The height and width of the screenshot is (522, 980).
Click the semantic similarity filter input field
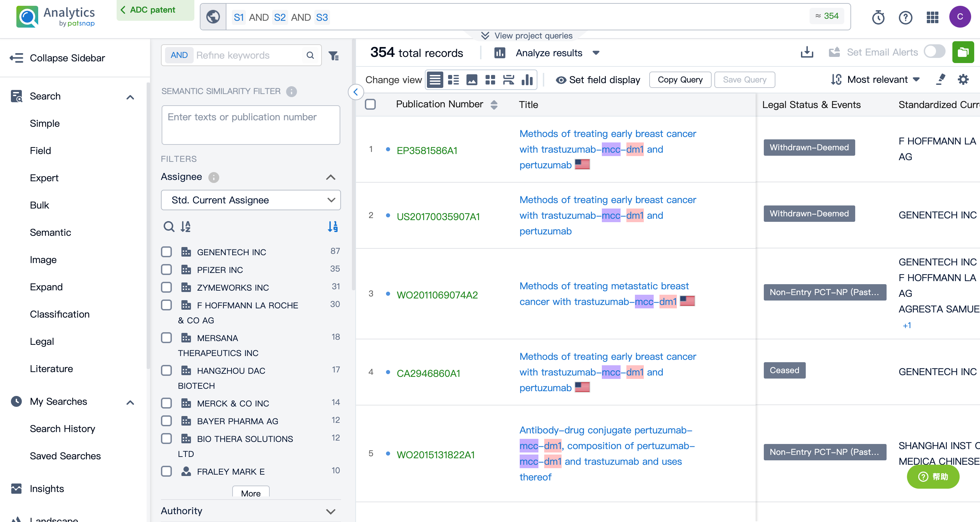click(251, 124)
